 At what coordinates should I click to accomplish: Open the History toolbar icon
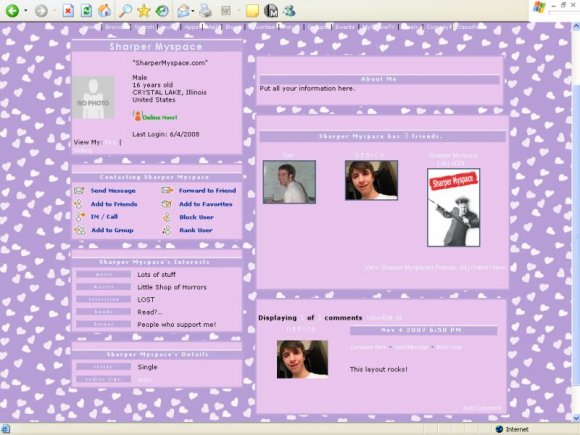(162, 10)
